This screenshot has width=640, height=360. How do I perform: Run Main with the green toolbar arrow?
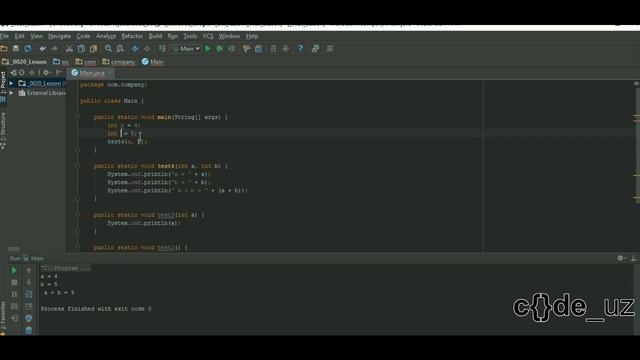click(208, 49)
